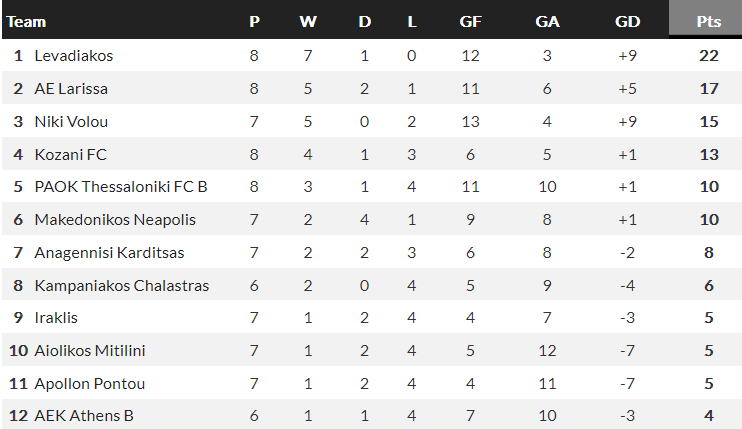Click the Kozani FC team name
Viewport: 742px width, 429px height.
(70, 155)
